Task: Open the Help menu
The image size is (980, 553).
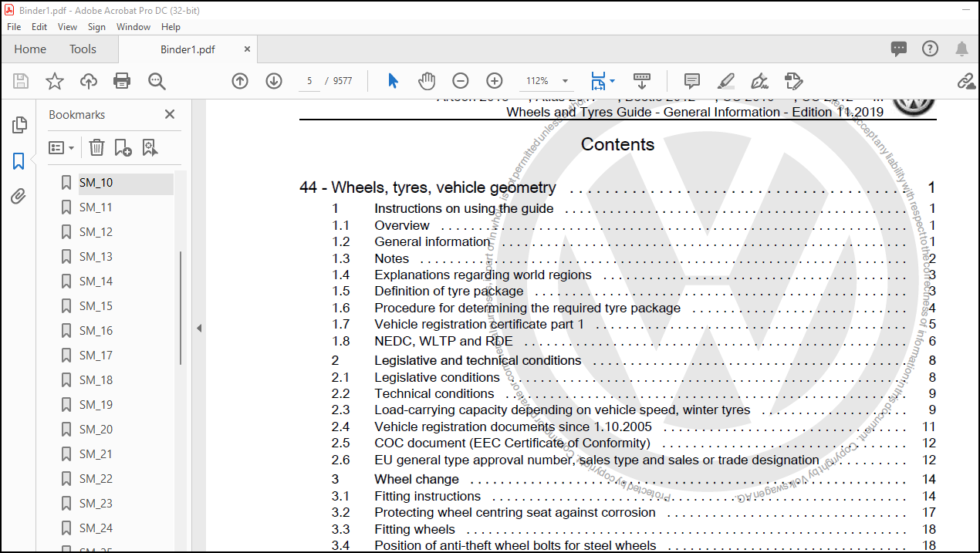Action: pos(171,26)
